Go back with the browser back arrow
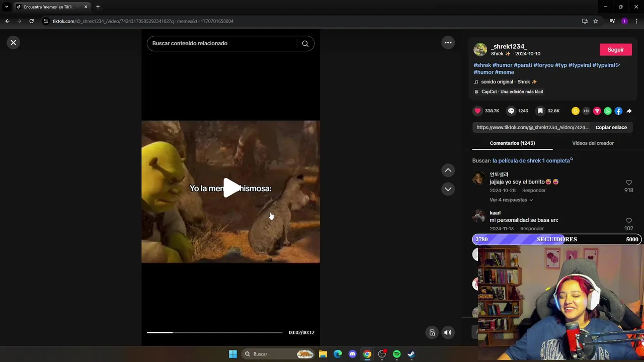This screenshot has width=644, height=362. (x=7, y=21)
